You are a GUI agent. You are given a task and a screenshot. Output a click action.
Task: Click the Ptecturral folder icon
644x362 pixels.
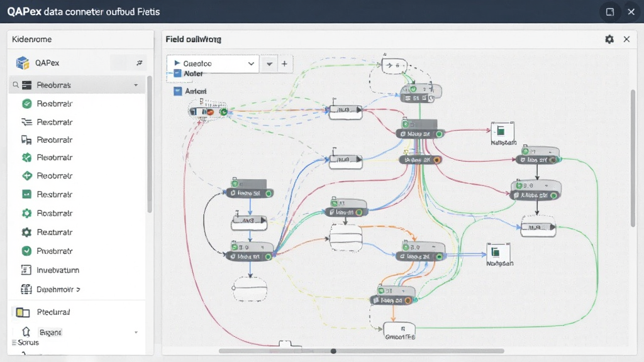pos(23,312)
